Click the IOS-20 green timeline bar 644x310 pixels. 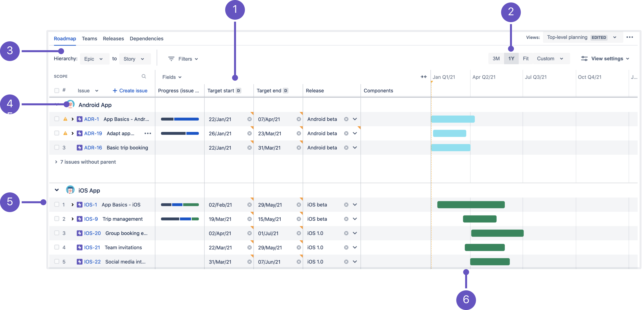(497, 233)
